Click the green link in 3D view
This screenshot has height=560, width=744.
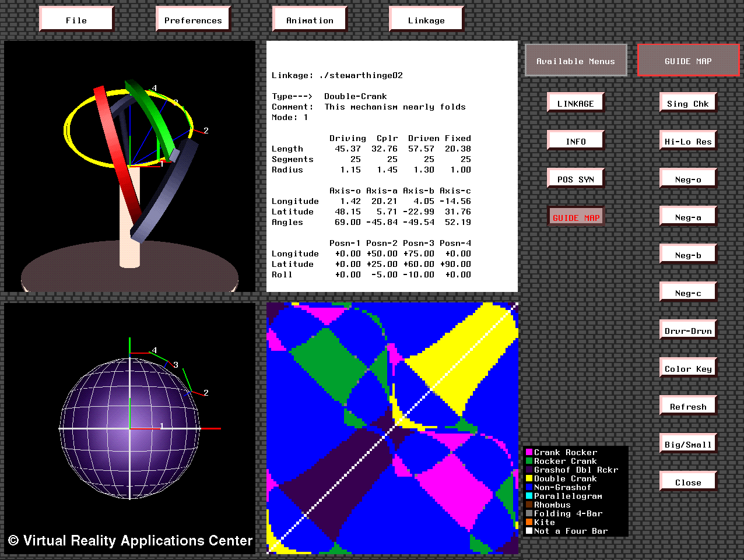click(x=153, y=118)
